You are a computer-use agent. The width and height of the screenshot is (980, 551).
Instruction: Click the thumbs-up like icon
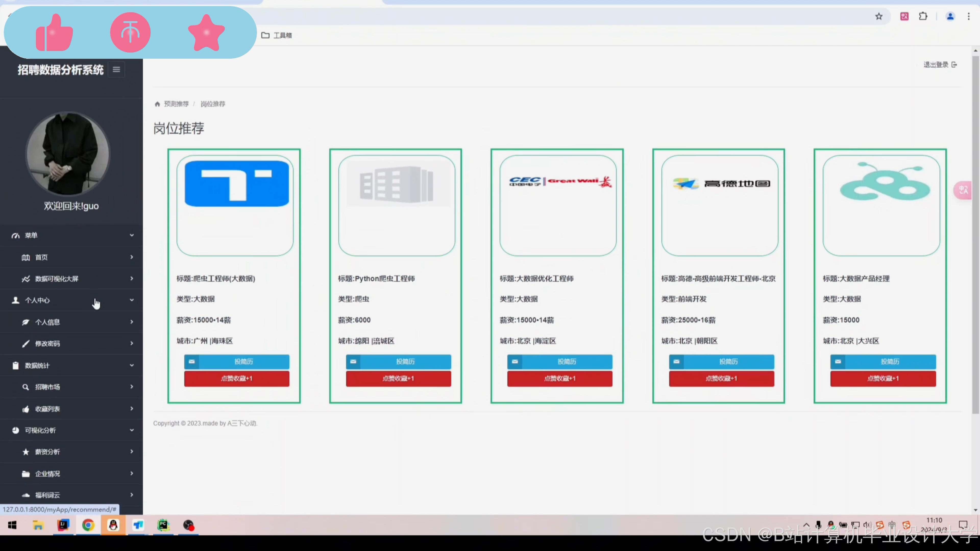click(54, 33)
